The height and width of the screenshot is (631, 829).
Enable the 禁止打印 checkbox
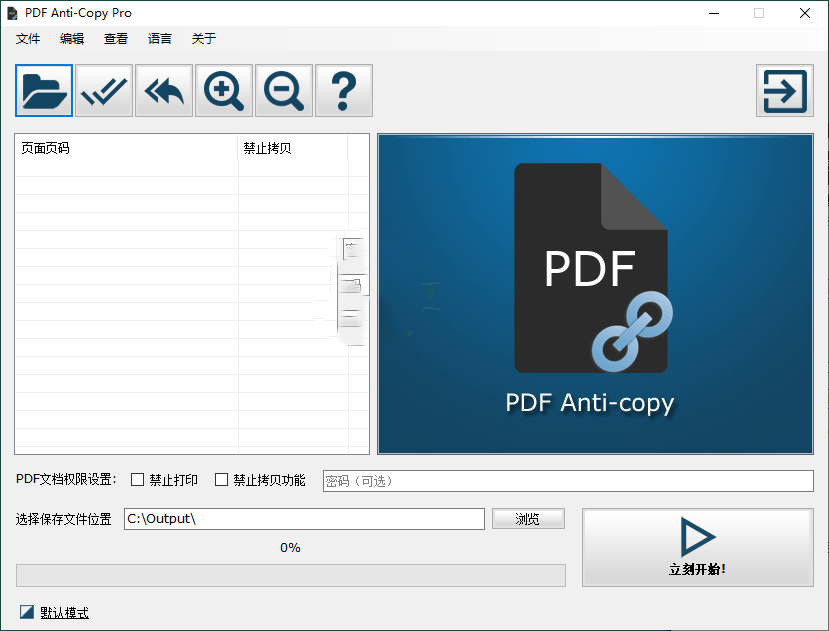(137, 480)
